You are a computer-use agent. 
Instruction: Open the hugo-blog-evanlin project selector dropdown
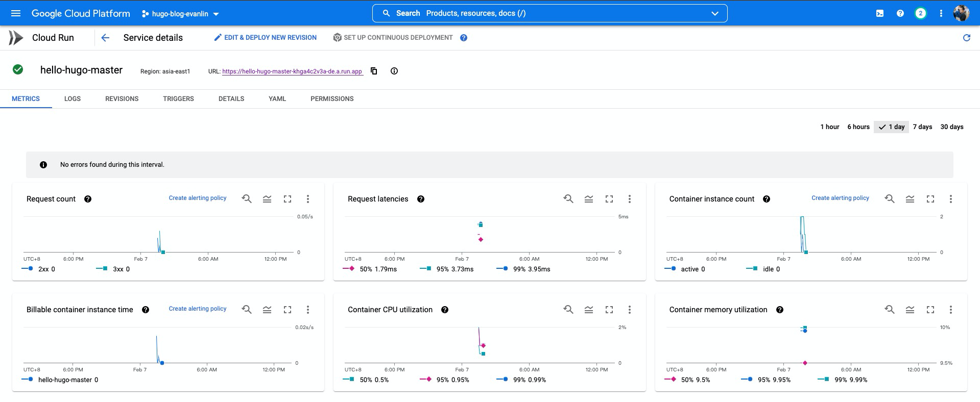click(x=180, y=14)
